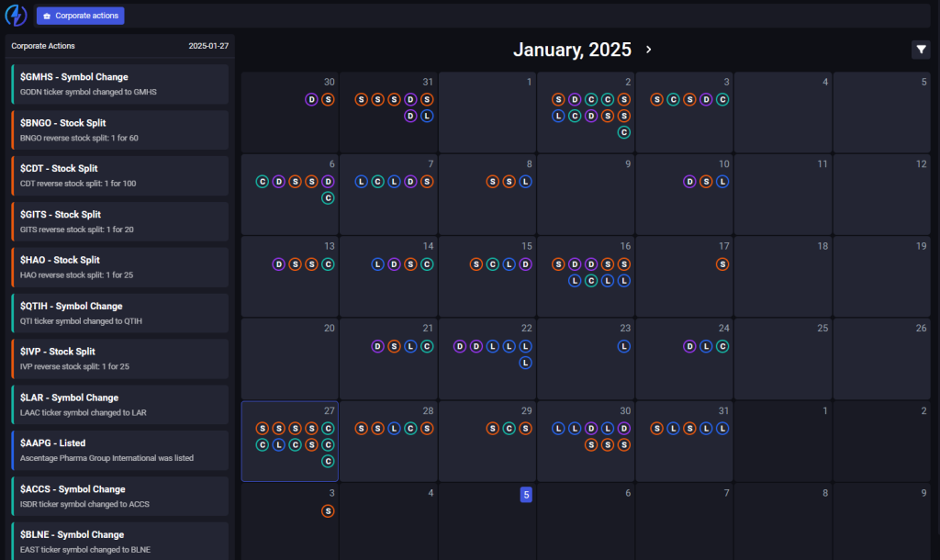Select the $ACCS Symbol Change entry
This screenshot has height=560, width=940.
(x=120, y=497)
